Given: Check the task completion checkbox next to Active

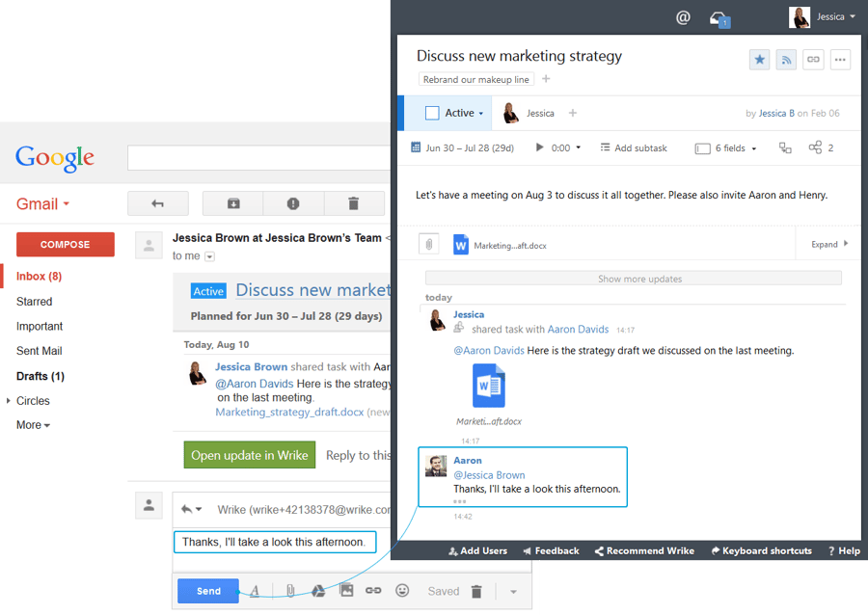Looking at the screenshot, I should (432, 113).
